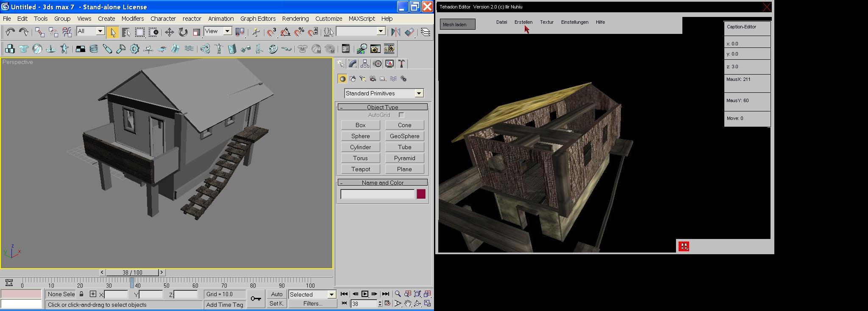Image resolution: width=868 pixels, height=311 pixels.
Task: Toggle the selection lock icon
Action: pos(81,294)
